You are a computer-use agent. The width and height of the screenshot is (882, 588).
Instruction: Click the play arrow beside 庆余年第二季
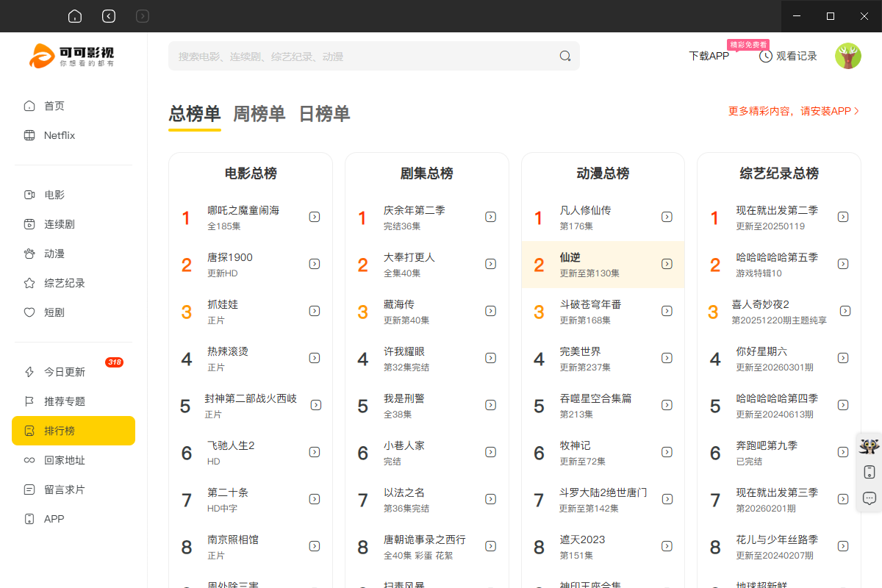point(490,217)
